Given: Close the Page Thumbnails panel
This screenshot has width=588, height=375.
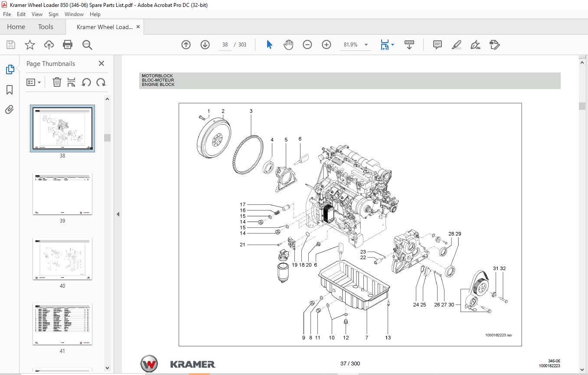Looking at the screenshot, I should click(x=101, y=63).
